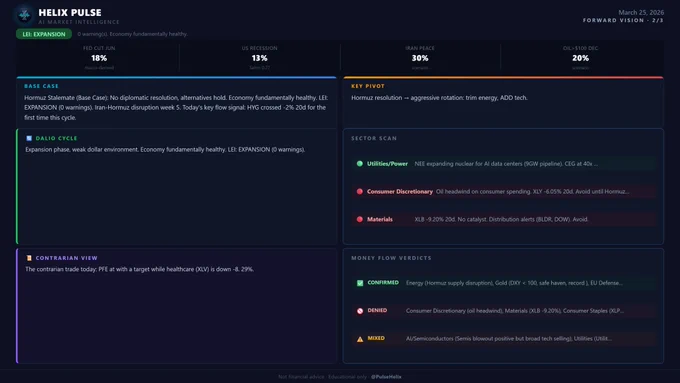This screenshot has height=383, width=680.
Task: Select the Consumer Discretionary sector label
Action: coord(399,191)
